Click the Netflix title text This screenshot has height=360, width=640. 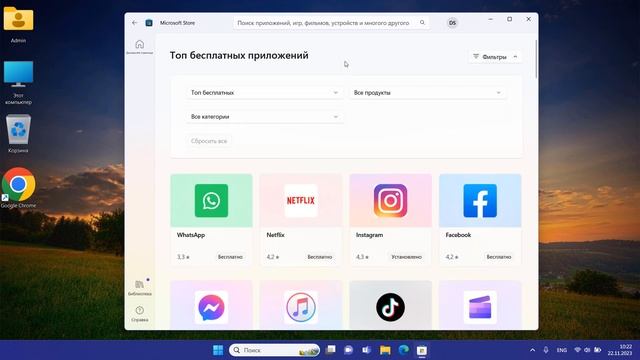point(276,235)
